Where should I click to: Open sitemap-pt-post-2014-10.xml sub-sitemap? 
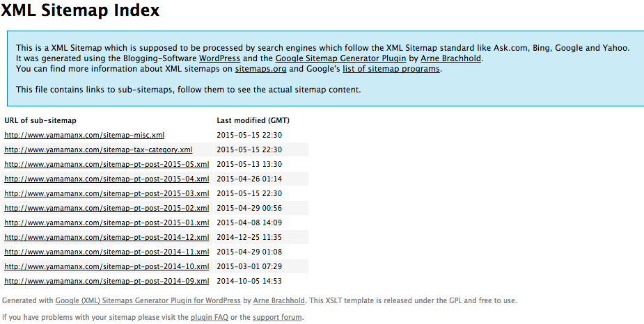pyautogui.click(x=107, y=266)
